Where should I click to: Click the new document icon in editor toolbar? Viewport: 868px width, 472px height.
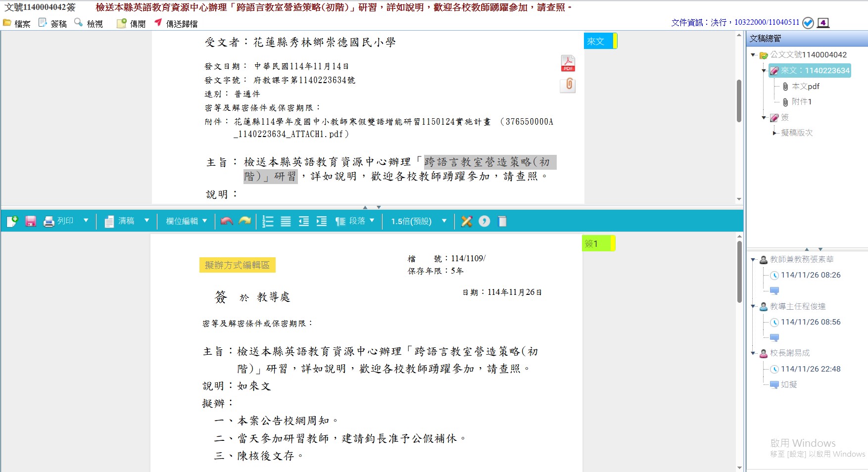pyautogui.click(x=12, y=222)
